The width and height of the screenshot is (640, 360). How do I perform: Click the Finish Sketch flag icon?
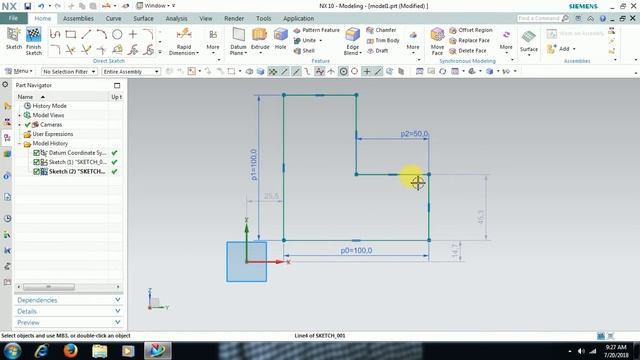click(x=33, y=35)
